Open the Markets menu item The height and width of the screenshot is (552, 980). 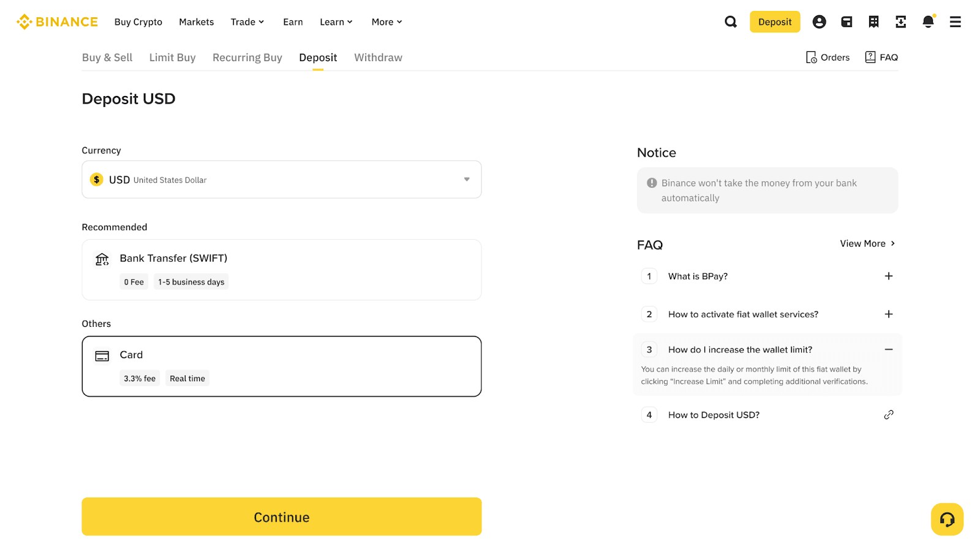[196, 21]
